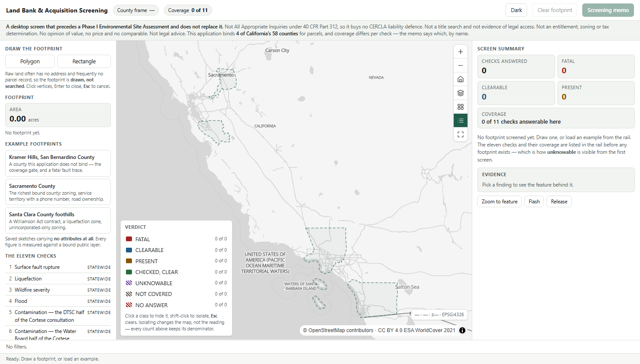This screenshot has width=640, height=364.
Task: Click the EPSG:4326 coordinate readout
Action: point(439,314)
